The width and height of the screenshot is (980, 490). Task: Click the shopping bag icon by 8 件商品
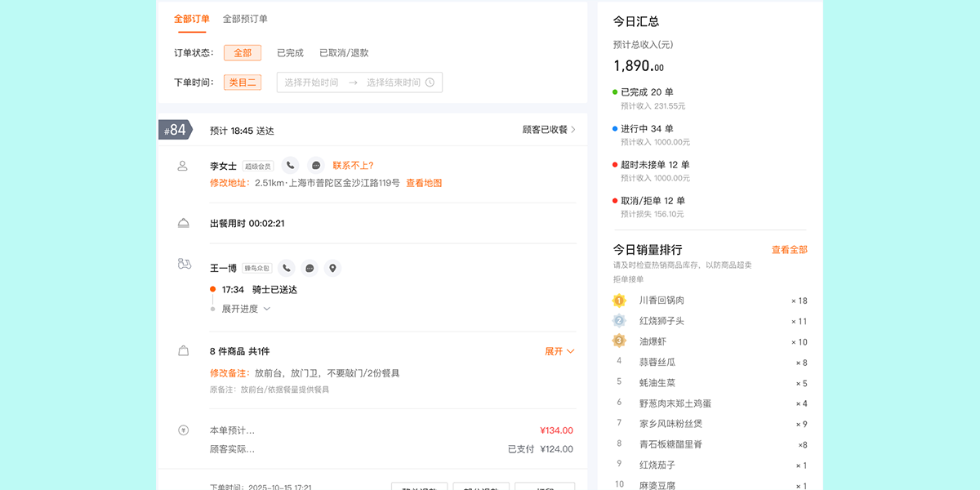coord(183,351)
